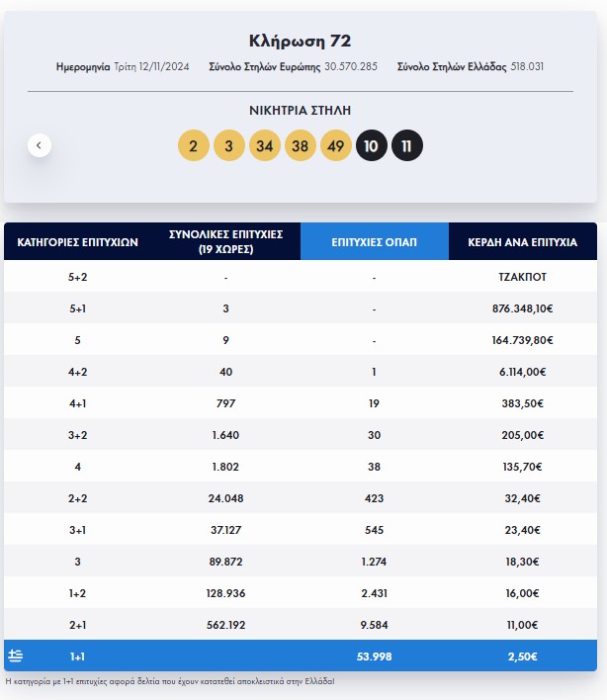Click the prize 164.739,80€

click(523, 340)
